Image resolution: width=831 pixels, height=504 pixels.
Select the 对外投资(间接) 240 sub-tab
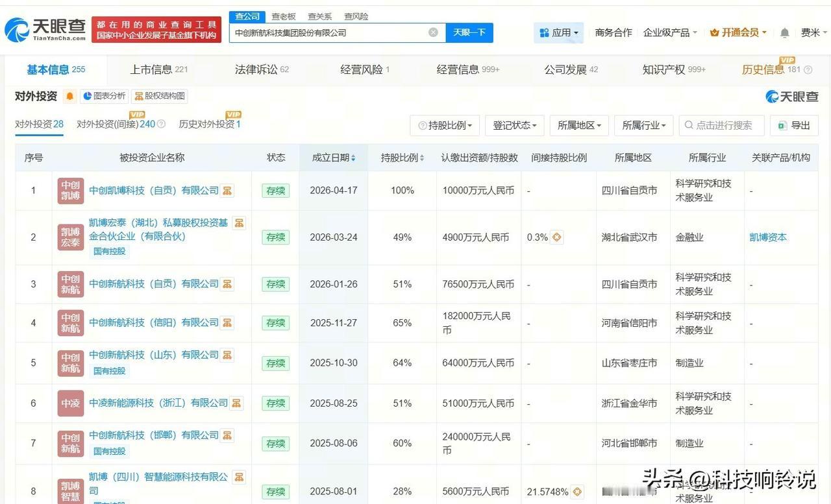click(116, 124)
